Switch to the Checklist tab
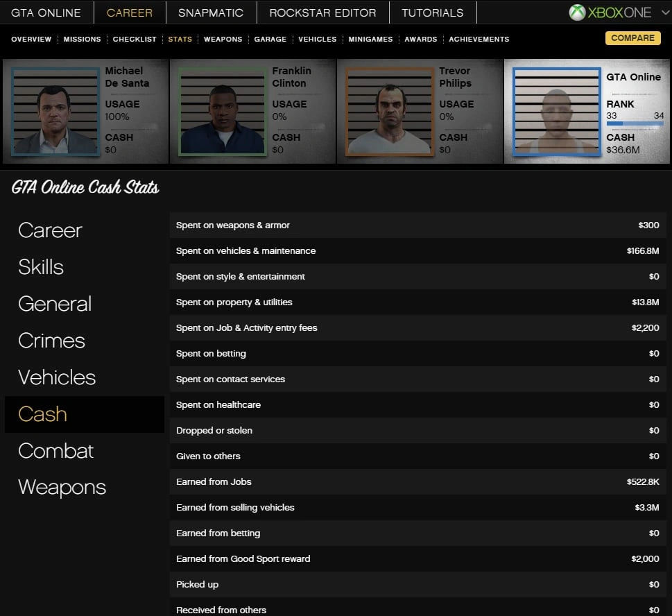This screenshot has width=672, height=616. coord(135,39)
